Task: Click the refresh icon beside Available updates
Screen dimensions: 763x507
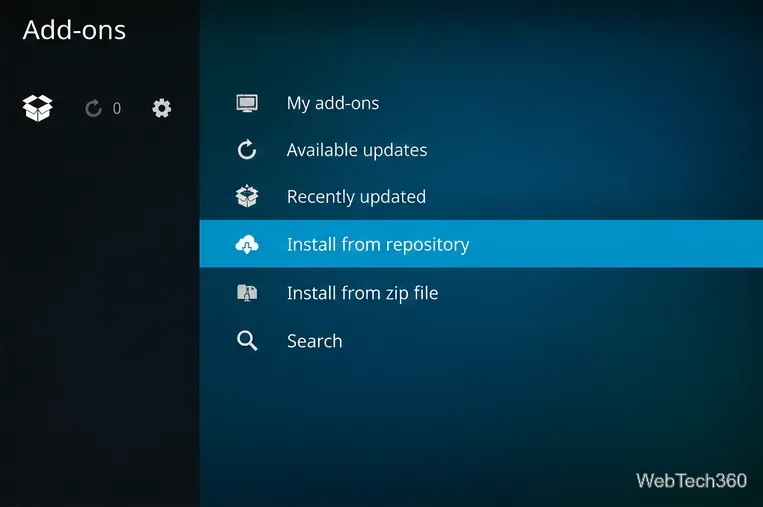Action: (x=247, y=150)
